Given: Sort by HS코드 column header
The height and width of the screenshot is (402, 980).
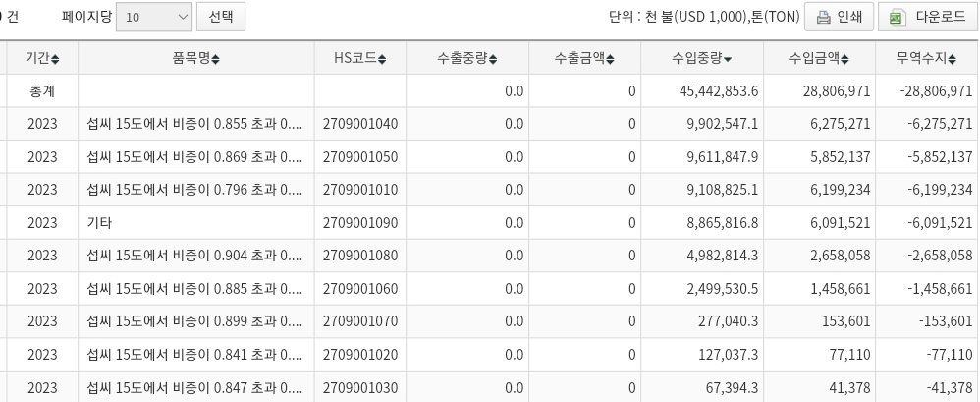Looking at the screenshot, I should (x=359, y=59).
